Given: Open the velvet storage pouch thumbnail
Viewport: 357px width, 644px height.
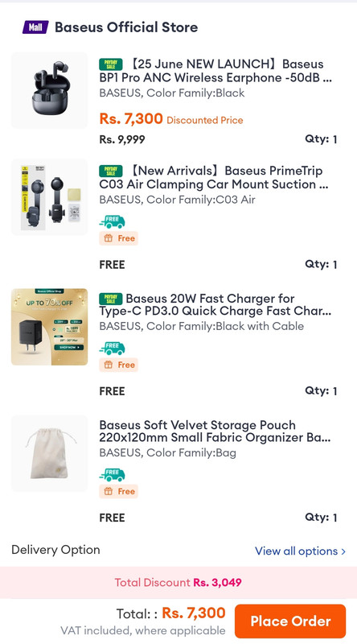Looking at the screenshot, I should (x=50, y=453).
